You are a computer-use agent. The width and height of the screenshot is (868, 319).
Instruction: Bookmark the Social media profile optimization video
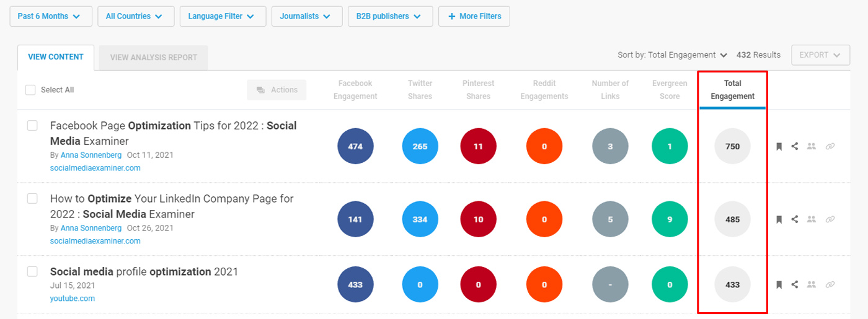(x=779, y=285)
